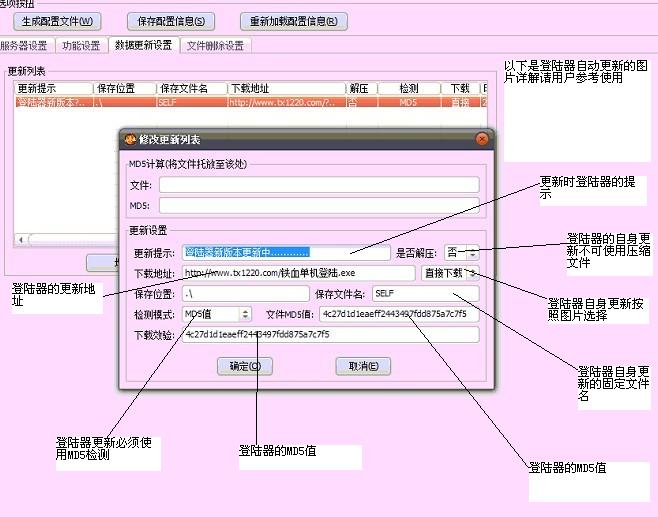The height and width of the screenshot is (517, 658).
Task: Confirm with the 确定(O) button
Action: [245, 366]
